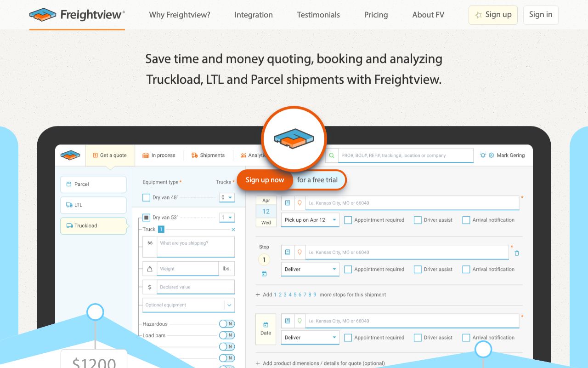Image resolution: width=588 pixels, height=368 pixels.
Task: Open the Deliver dropdown in the Date row
Action: (310, 337)
